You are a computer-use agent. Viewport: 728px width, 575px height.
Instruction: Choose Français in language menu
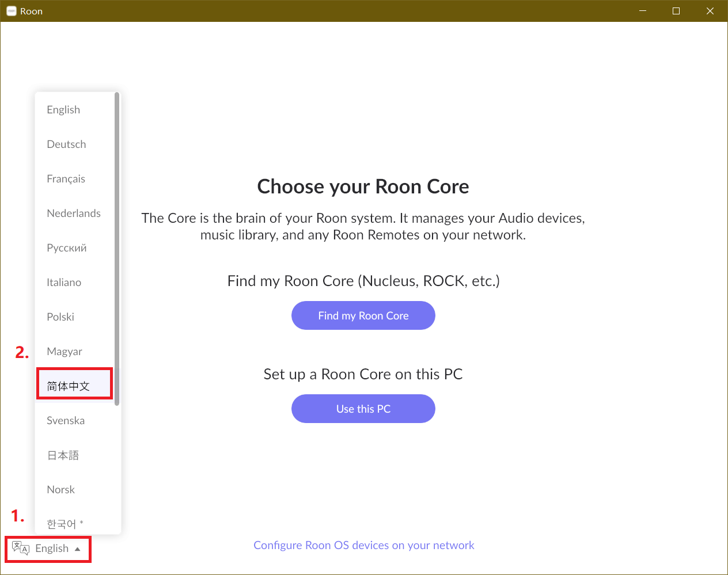click(x=66, y=179)
